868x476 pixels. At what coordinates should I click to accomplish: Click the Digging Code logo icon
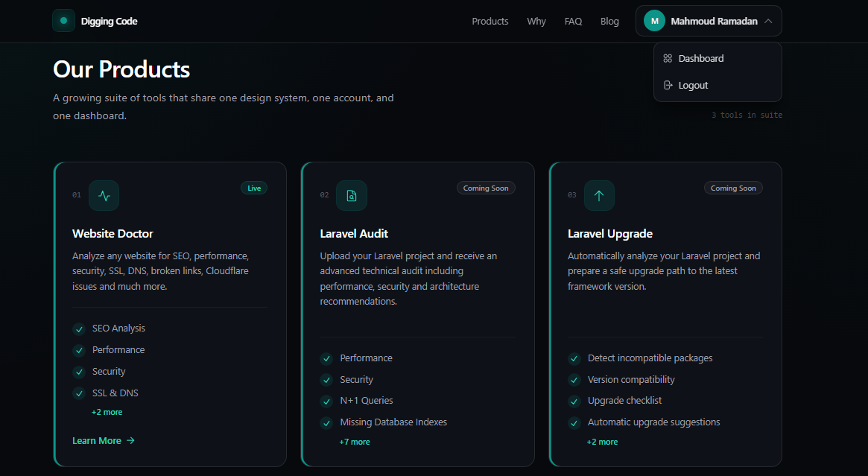[63, 21]
